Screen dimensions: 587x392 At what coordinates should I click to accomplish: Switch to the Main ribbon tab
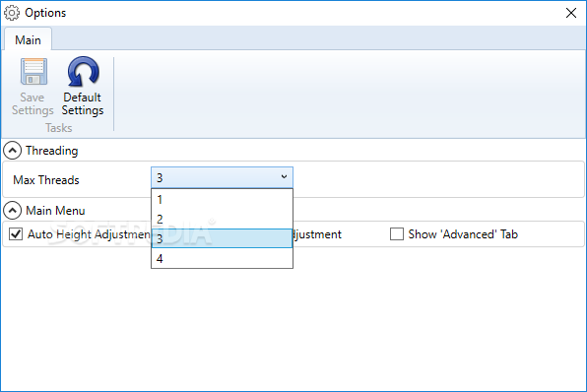pos(29,39)
